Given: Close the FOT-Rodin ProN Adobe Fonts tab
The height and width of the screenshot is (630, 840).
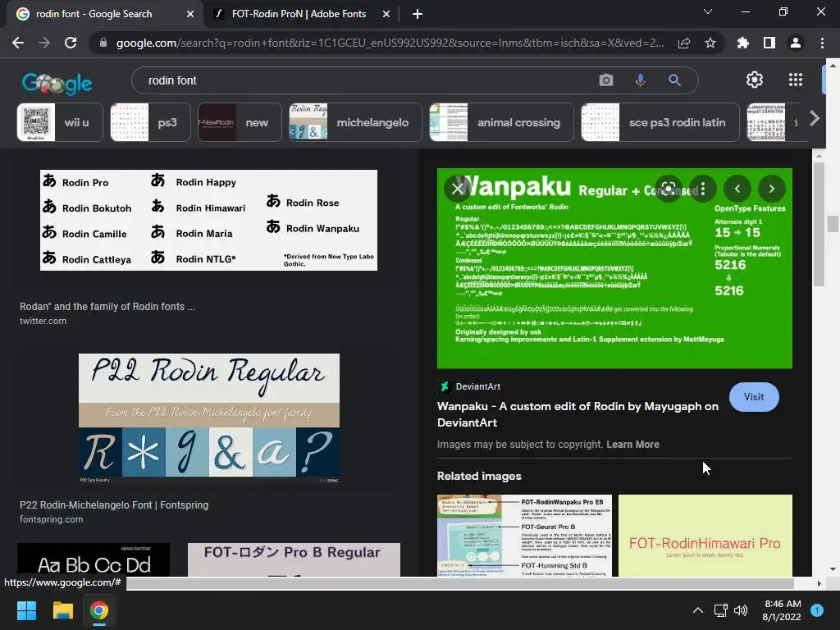Looking at the screenshot, I should pyautogui.click(x=386, y=15).
